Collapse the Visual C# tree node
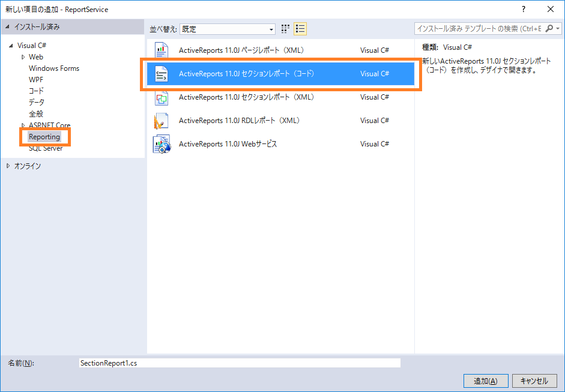 coord(11,46)
